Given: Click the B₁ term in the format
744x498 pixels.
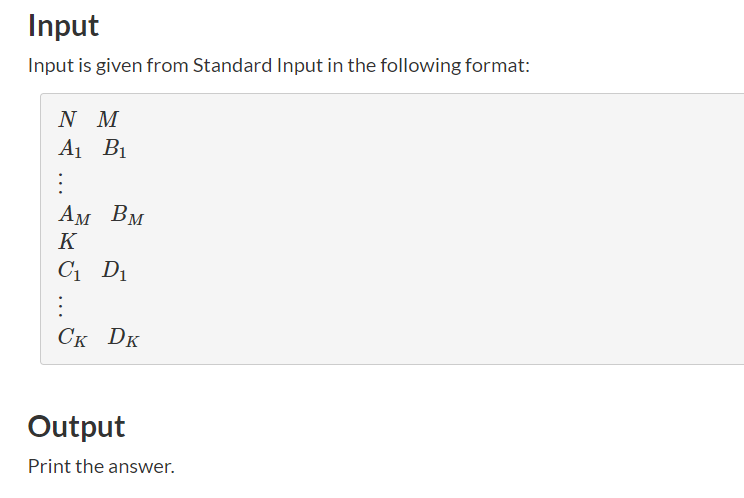Looking at the screenshot, I should point(115,148).
